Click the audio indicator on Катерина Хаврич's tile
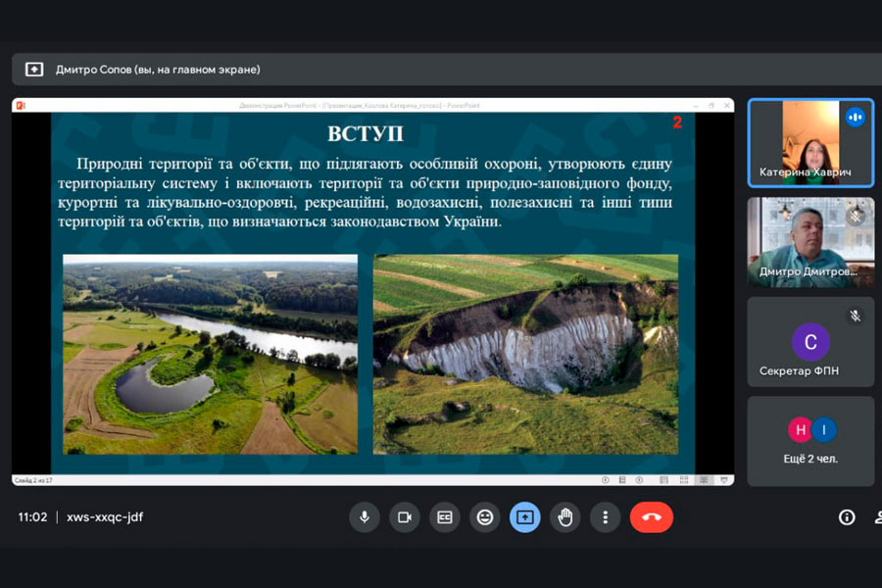The width and height of the screenshot is (882, 588). click(855, 118)
